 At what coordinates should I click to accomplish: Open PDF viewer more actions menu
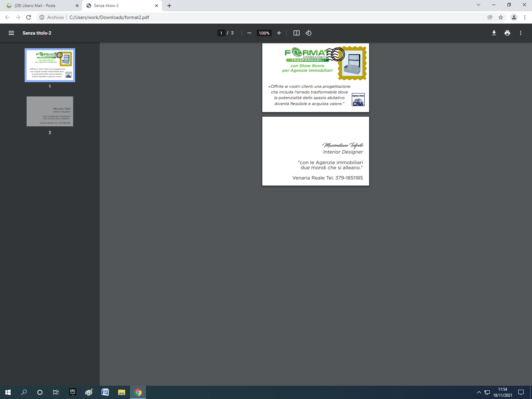(521, 33)
